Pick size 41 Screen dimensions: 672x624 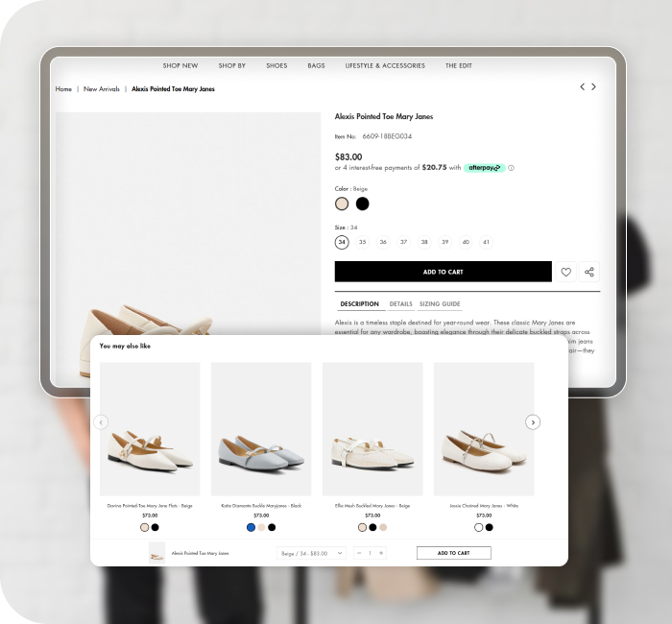[x=486, y=242]
